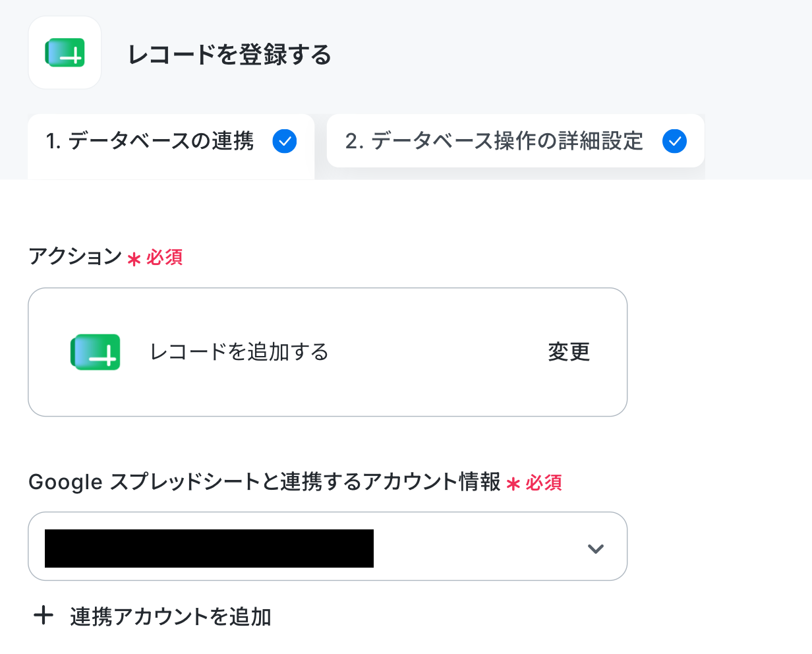Click the blue checkmark on データベースの連携 tab
The height and width of the screenshot is (654, 812).
point(285,141)
